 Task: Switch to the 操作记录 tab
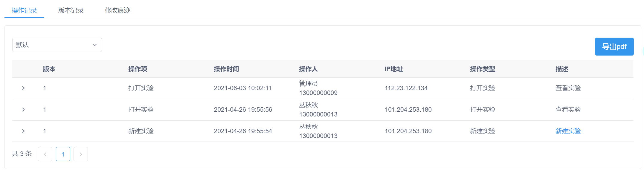24,10
